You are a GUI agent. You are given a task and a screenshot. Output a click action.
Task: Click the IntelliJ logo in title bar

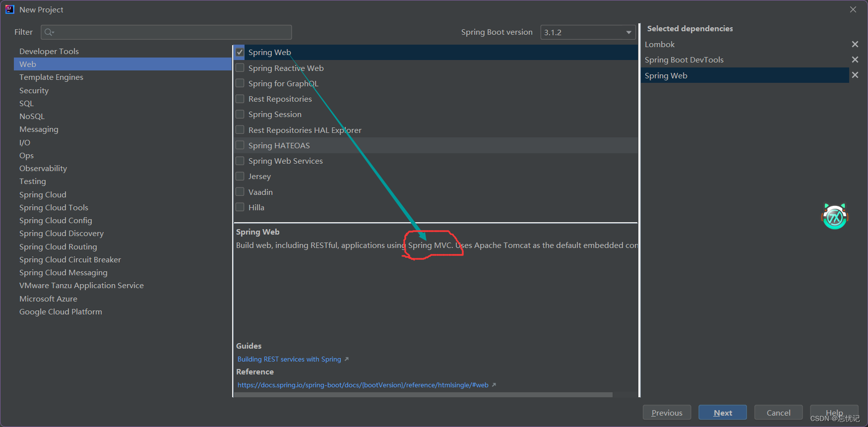click(9, 9)
